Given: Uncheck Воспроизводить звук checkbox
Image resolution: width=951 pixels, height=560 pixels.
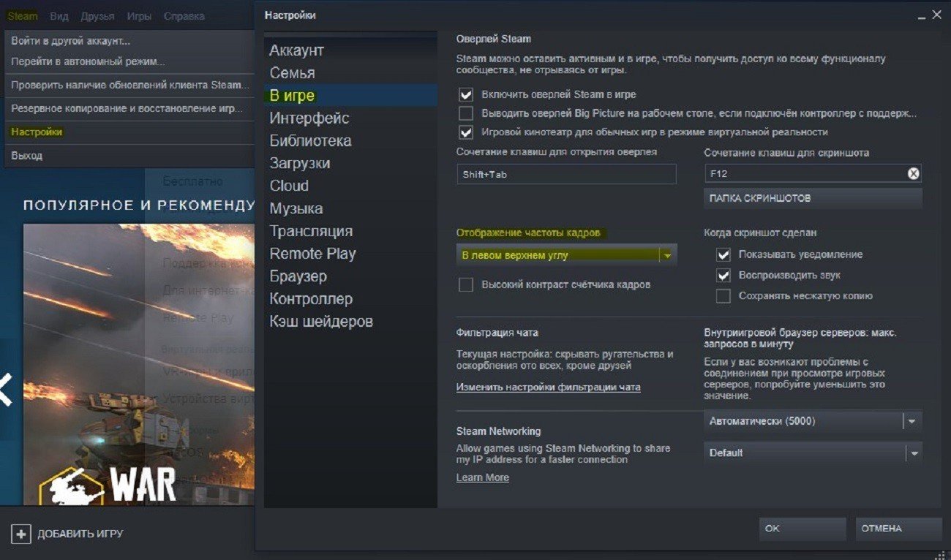Looking at the screenshot, I should [x=723, y=276].
